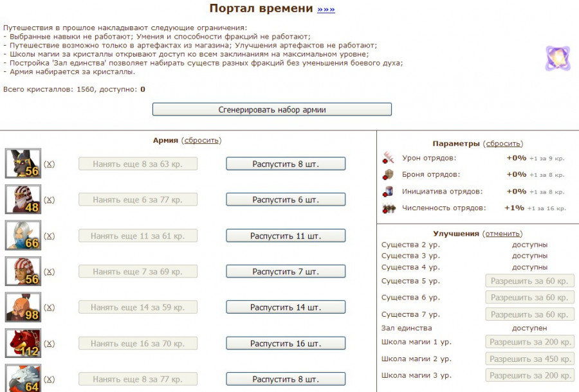Click 'Сгенерировать набор армии' button
This screenshot has width=579, height=392.
pyautogui.click(x=272, y=109)
